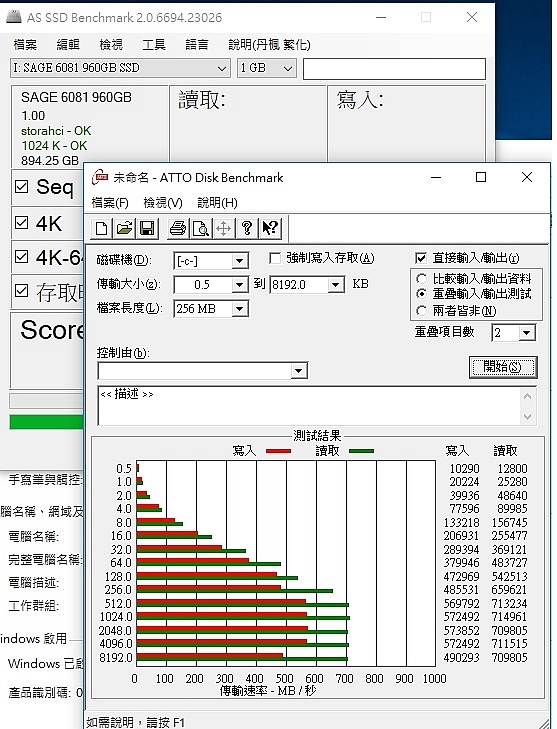Click the read value 12800
This screenshot has width=557, height=729.
512,469
